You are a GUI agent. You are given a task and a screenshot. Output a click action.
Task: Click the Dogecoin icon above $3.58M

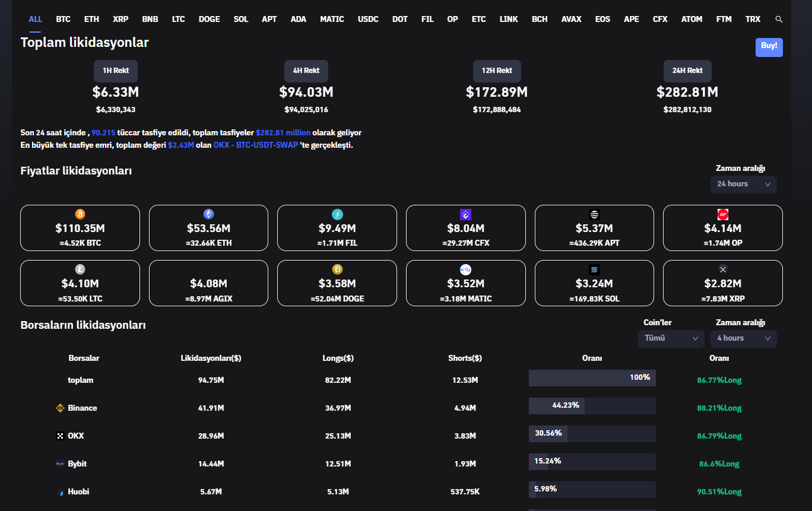pyautogui.click(x=337, y=269)
